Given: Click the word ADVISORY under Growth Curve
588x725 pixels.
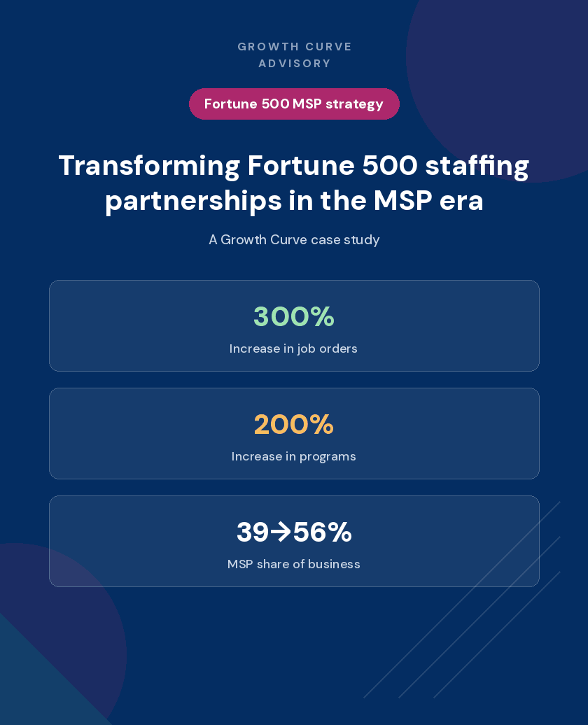Looking at the screenshot, I should point(294,64).
